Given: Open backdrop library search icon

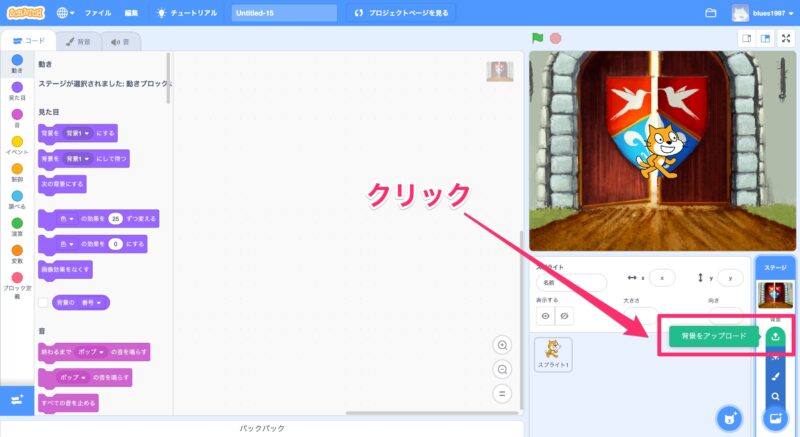Looking at the screenshot, I should 776,396.
